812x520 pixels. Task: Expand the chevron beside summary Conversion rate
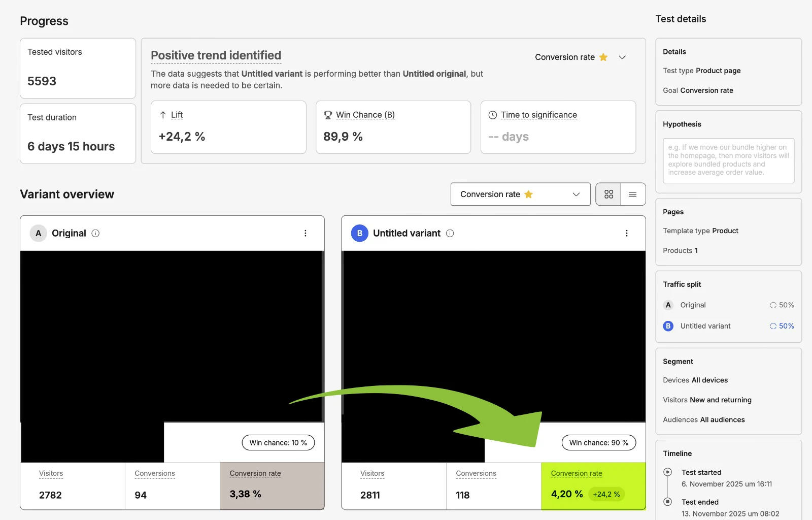(622, 57)
